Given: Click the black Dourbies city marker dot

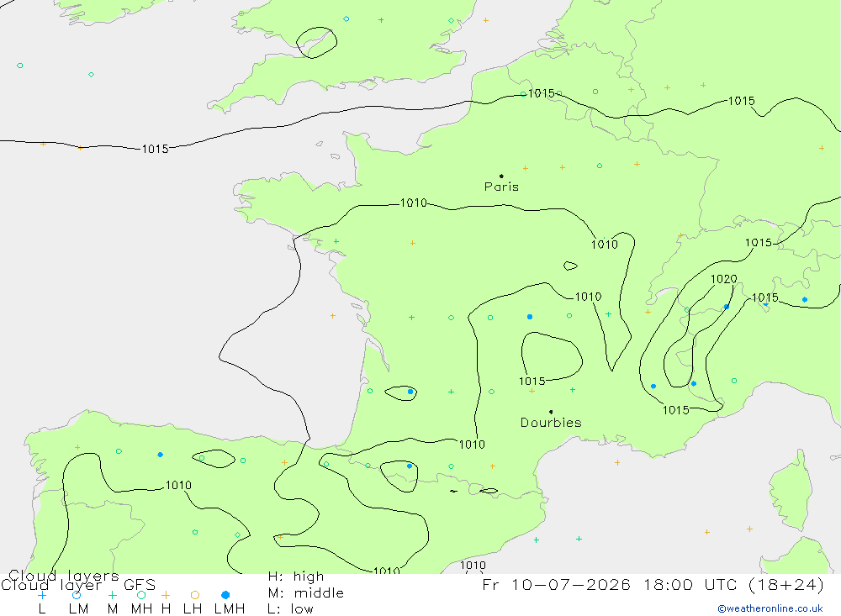Looking at the screenshot, I should click(551, 412).
